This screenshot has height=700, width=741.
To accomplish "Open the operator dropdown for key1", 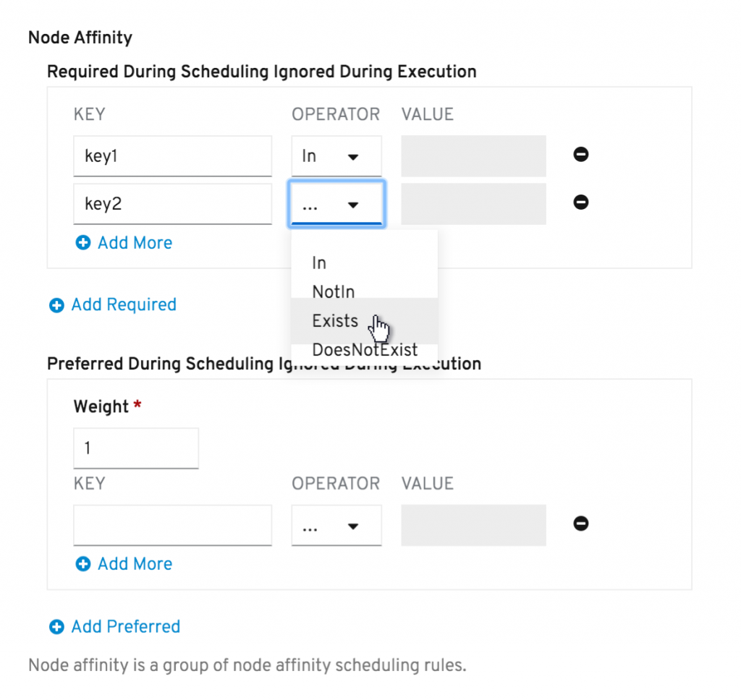I will point(336,155).
